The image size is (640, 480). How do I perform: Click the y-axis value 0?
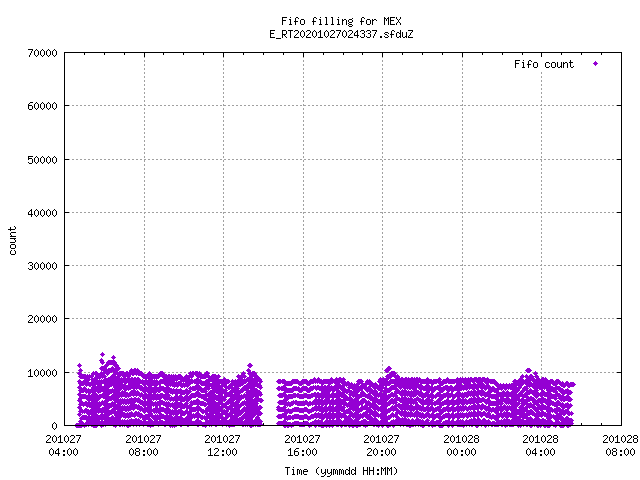54,426
